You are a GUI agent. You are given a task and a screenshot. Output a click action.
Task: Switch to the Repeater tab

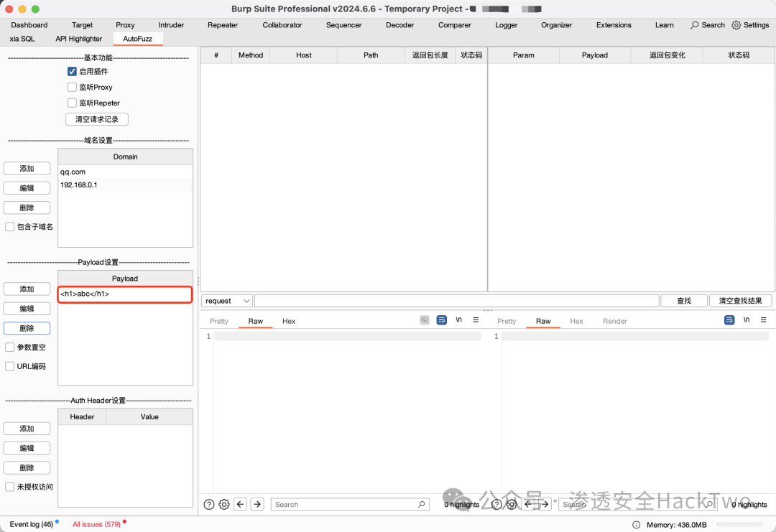pos(223,25)
